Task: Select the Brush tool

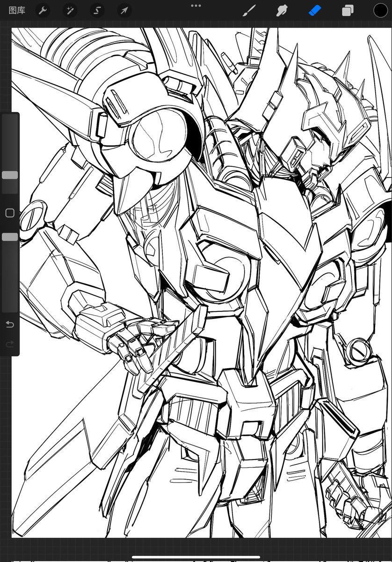Action: [249, 10]
